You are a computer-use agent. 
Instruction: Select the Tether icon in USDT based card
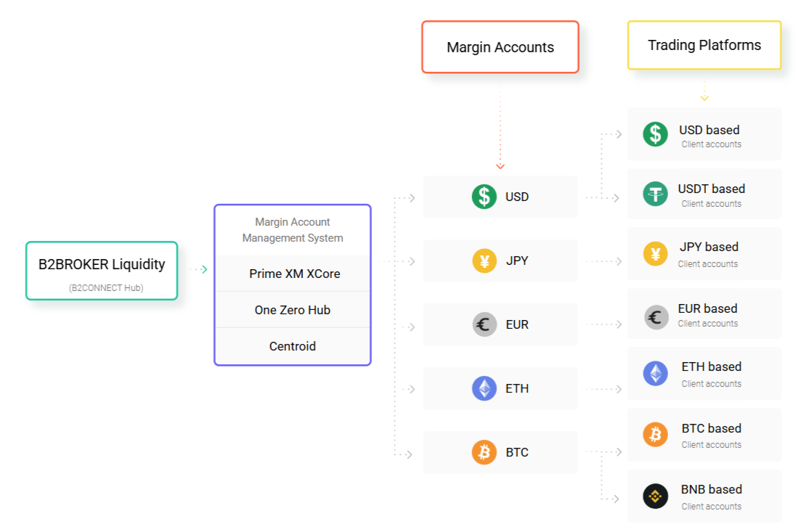pos(656,194)
